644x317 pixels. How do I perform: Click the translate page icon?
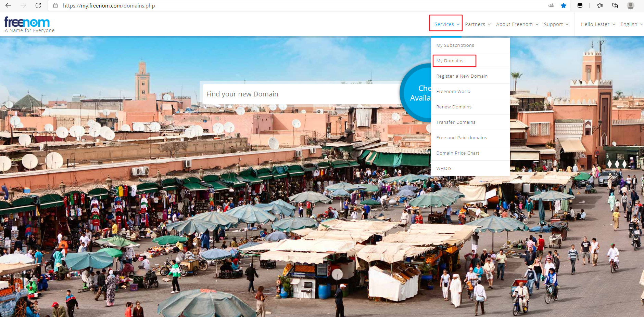coord(551,5)
